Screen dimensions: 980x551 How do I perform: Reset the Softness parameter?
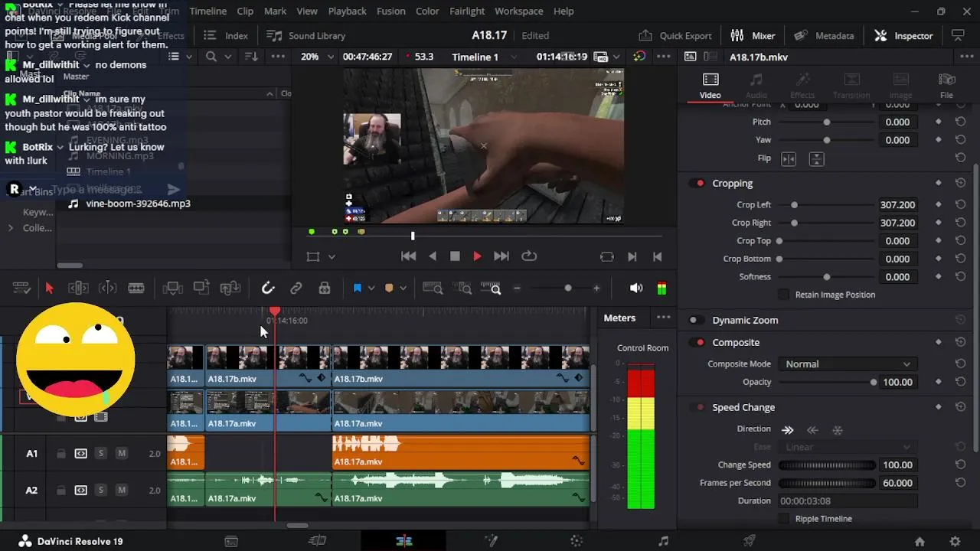click(960, 277)
